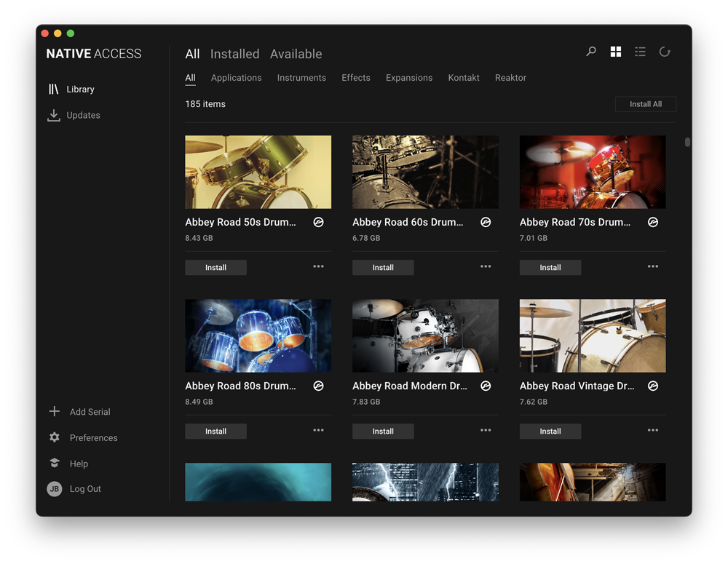The image size is (728, 564).
Task: Click the Library sidebar icon
Action: pos(54,89)
